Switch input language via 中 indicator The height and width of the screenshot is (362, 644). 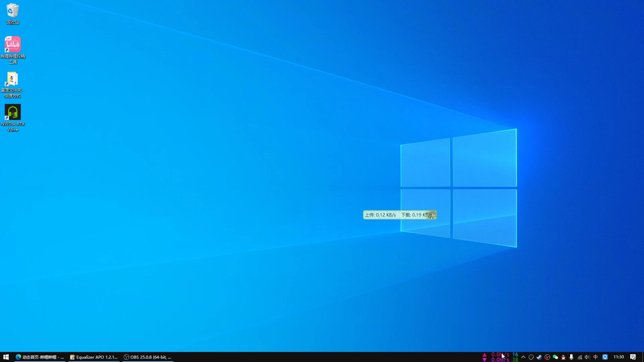[596, 357]
